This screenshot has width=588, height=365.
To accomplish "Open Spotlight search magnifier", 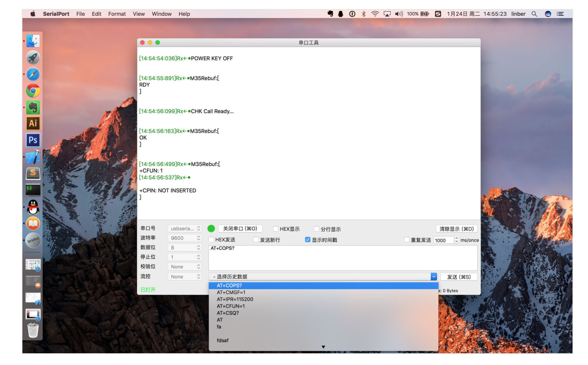I will 534,14.
